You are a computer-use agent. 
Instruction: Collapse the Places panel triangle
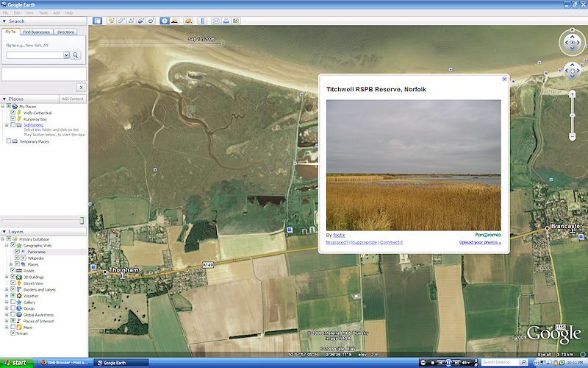(4, 99)
